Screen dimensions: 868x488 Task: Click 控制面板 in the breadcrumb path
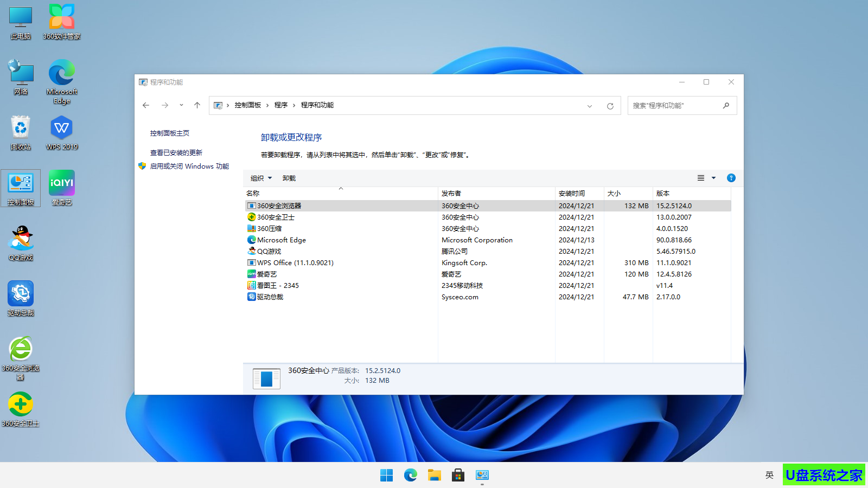pyautogui.click(x=247, y=105)
